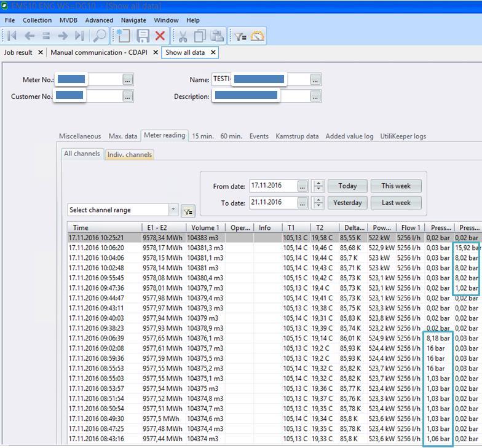Open the Collection menu
Viewport: 482px width, 448px height.
(x=37, y=20)
